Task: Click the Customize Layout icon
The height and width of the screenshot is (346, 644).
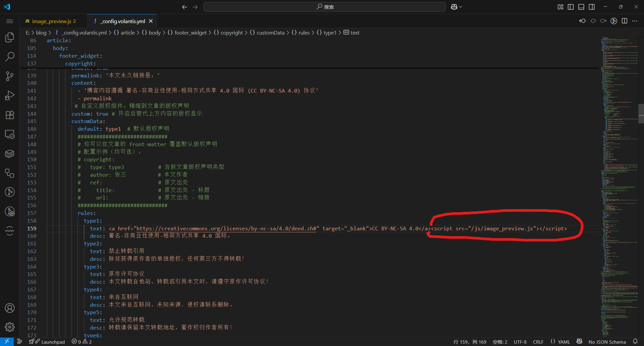Action: (x=560, y=7)
